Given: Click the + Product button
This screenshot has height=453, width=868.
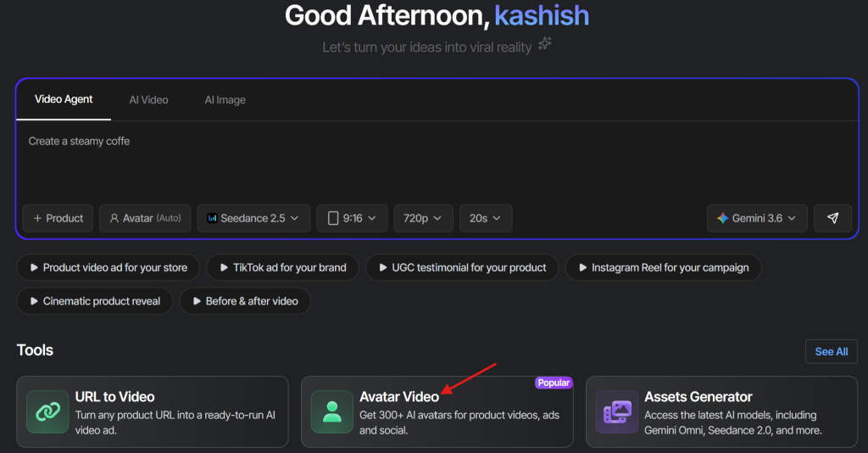Looking at the screenshot, I should click(58, 218).
